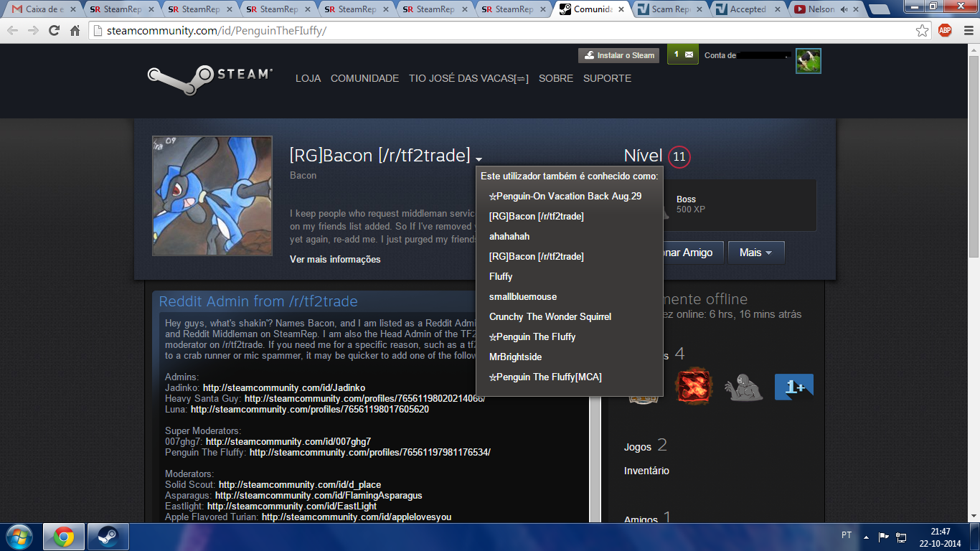Reload the page with the refresh icon

click(54, 31)
